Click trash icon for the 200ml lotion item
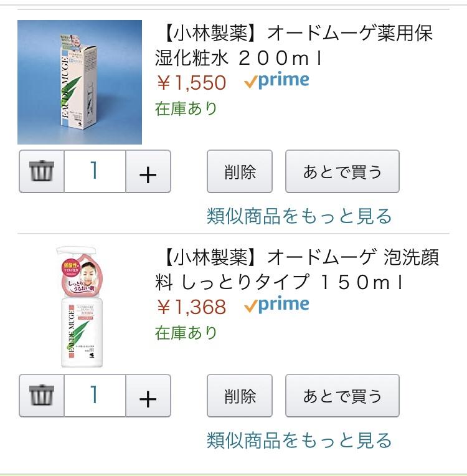 [42, 171]
